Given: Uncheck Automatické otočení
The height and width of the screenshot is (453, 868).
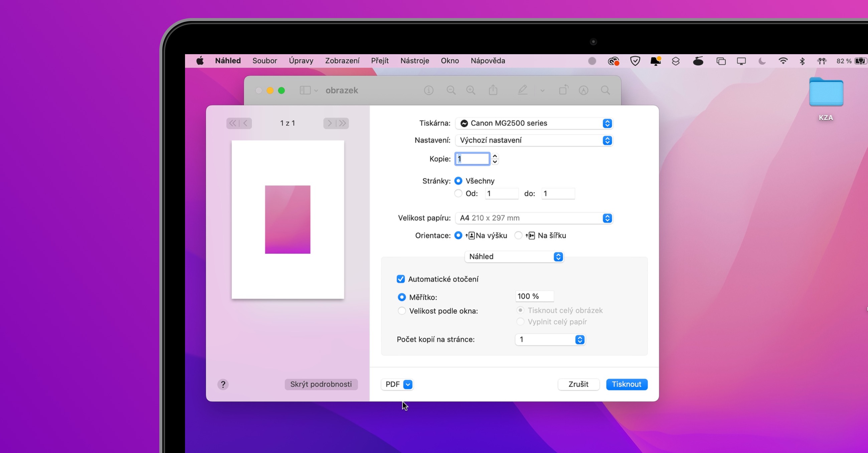Looking at the screenshot, I should point(401,279).
